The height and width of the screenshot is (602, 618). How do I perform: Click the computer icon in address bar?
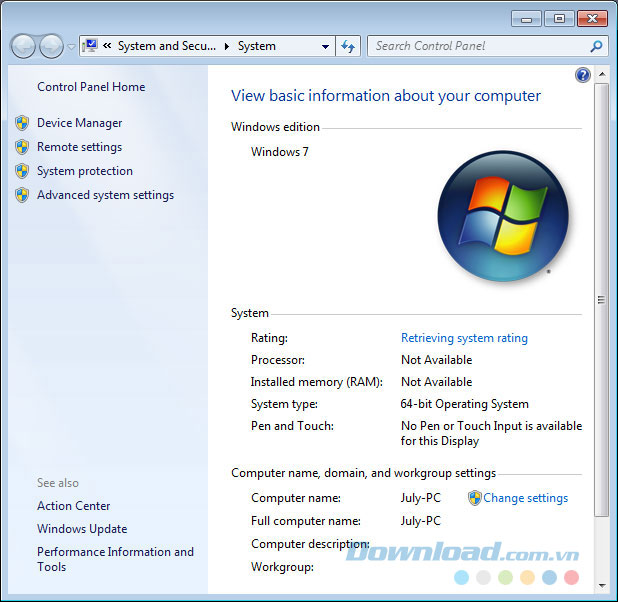click(90, 46)
